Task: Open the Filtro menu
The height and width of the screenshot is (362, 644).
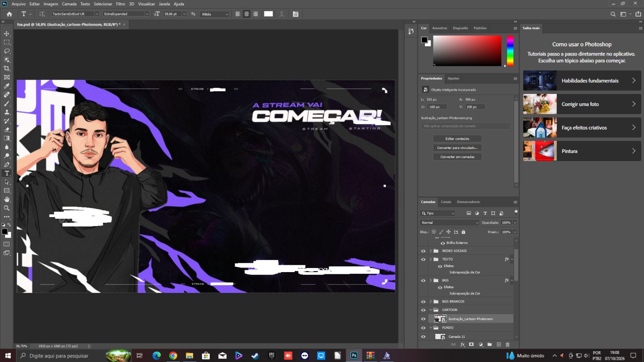Action: point(120,4)
